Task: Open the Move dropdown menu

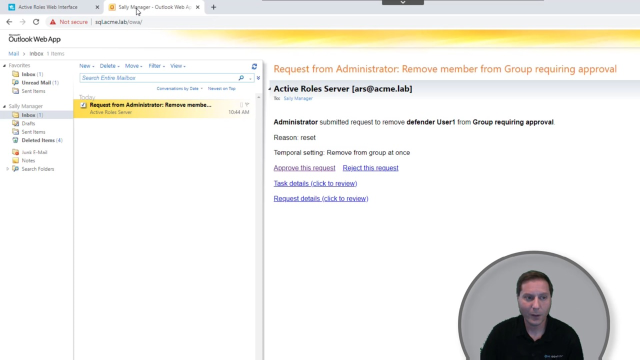Action: 133,66
